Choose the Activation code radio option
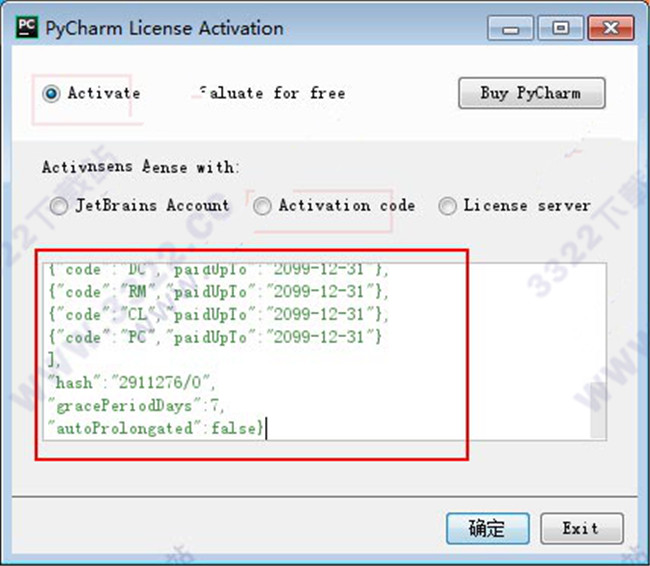Image resolution: width=650 pixels, height=566 pixels. coord(262,206)
